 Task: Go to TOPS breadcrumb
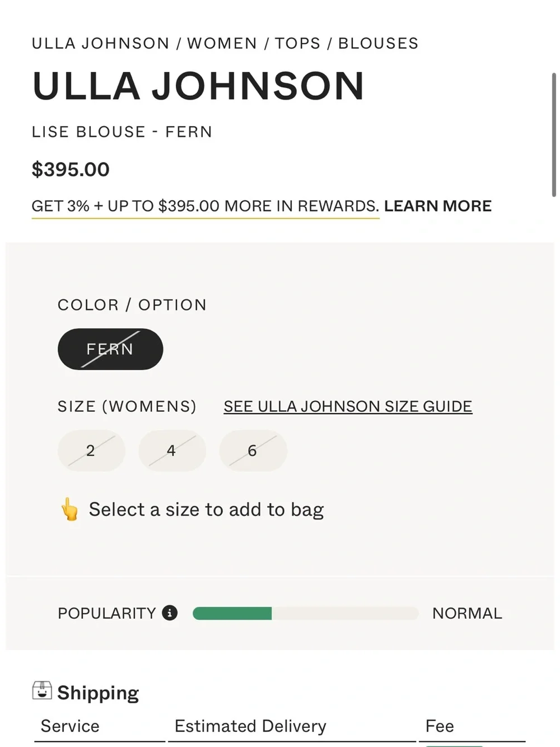pos(297,43)
